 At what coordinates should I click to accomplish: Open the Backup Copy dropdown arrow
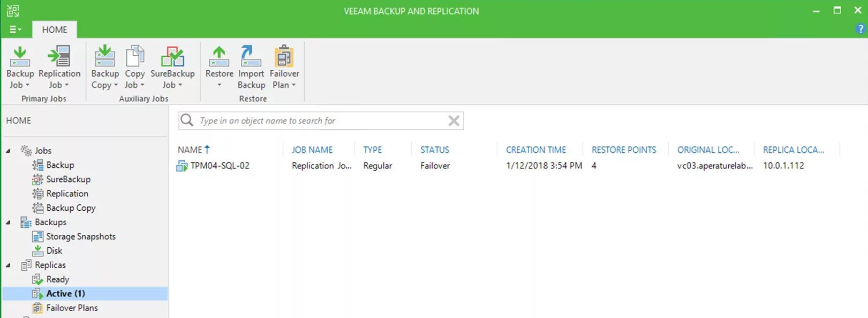(116, 85)
